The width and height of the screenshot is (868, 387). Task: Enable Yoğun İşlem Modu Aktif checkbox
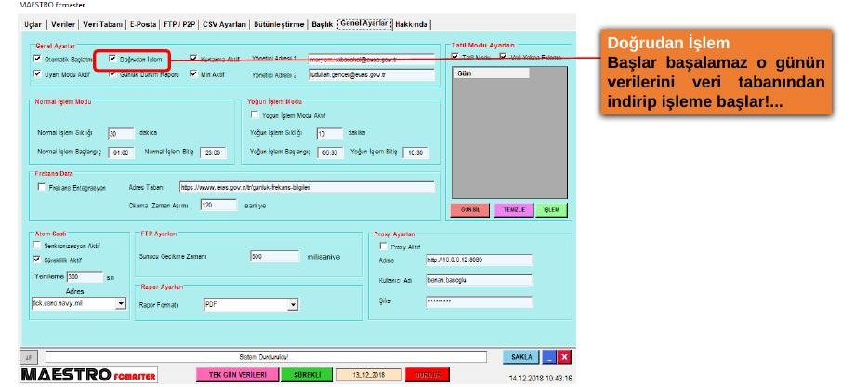pyautogui.click(x=255, y=114)
